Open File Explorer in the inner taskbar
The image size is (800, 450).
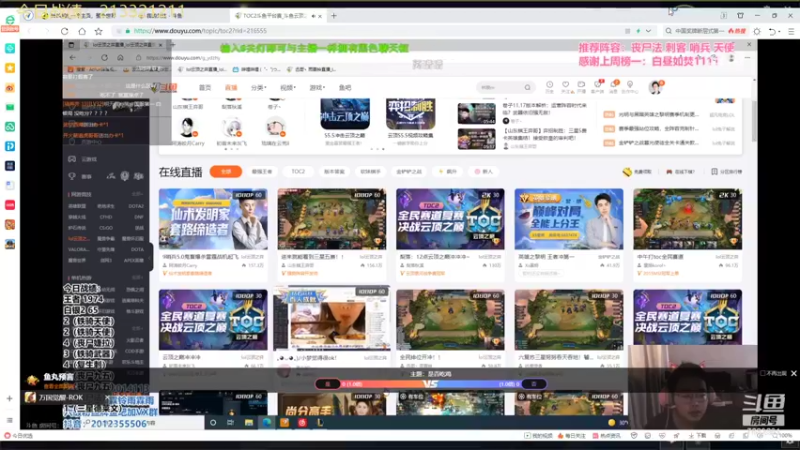(x=248, y=422)
